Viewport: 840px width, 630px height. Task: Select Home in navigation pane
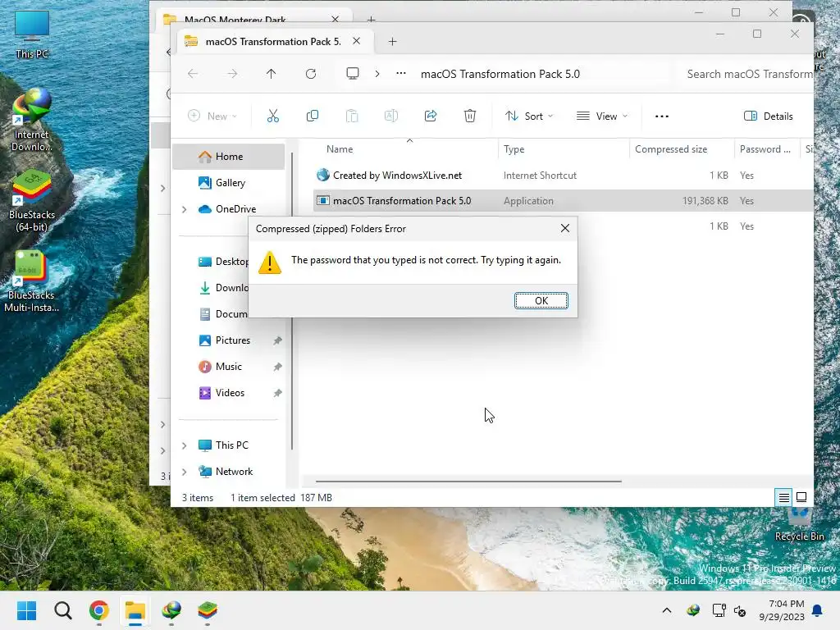point(229,157)
